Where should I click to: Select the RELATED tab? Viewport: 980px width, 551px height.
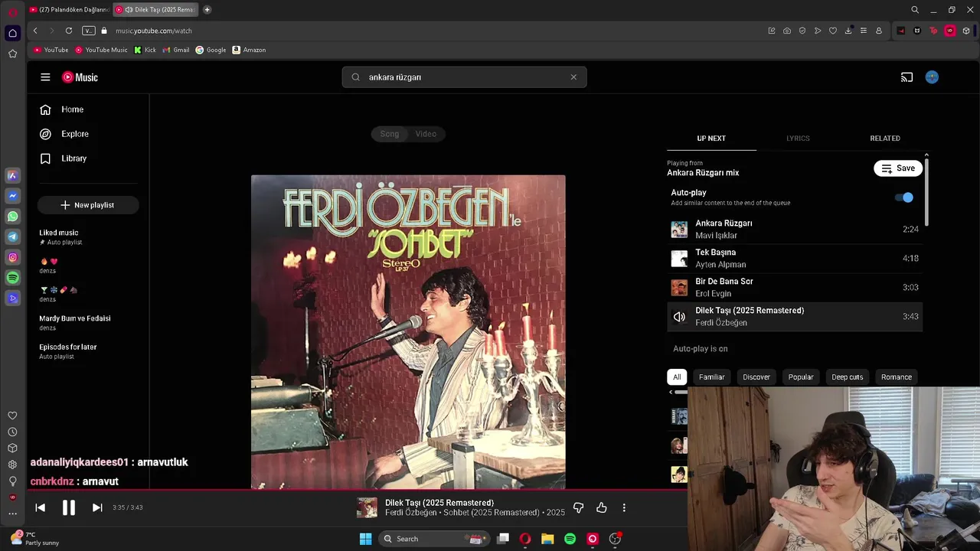885,139
